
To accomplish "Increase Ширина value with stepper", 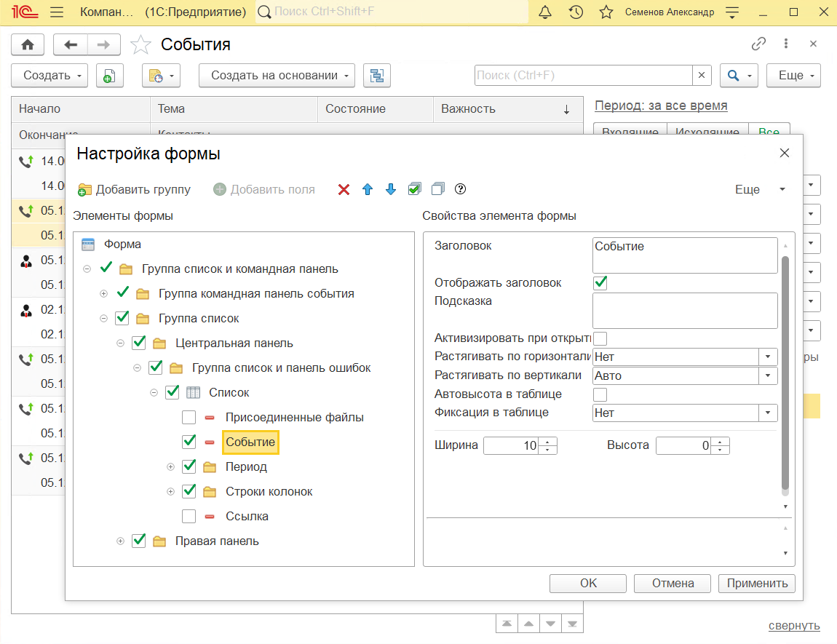I will [547, 441].
